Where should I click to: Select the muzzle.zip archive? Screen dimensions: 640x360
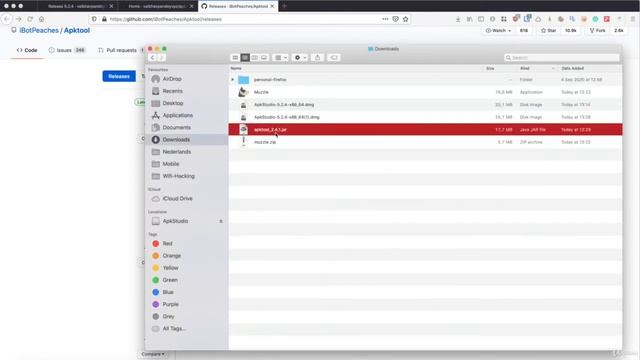point(425,142)
